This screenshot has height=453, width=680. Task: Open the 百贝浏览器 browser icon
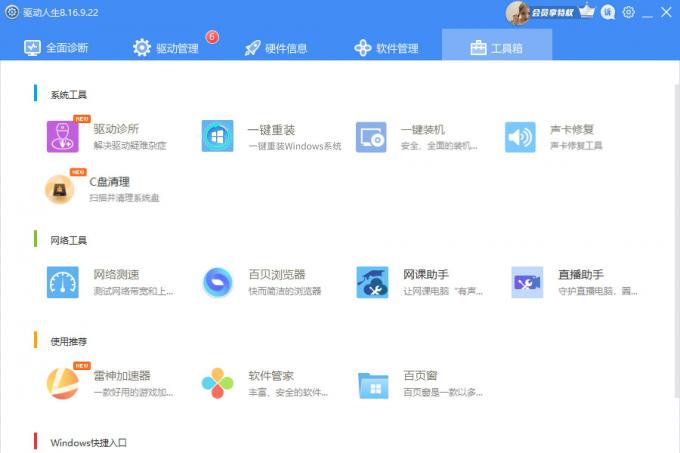click(218, 282)
